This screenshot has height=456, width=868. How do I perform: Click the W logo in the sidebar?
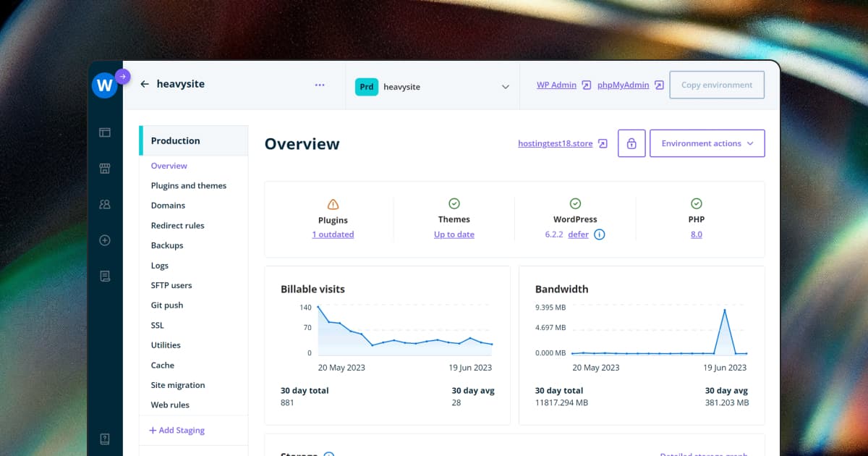tap(104, 85)
